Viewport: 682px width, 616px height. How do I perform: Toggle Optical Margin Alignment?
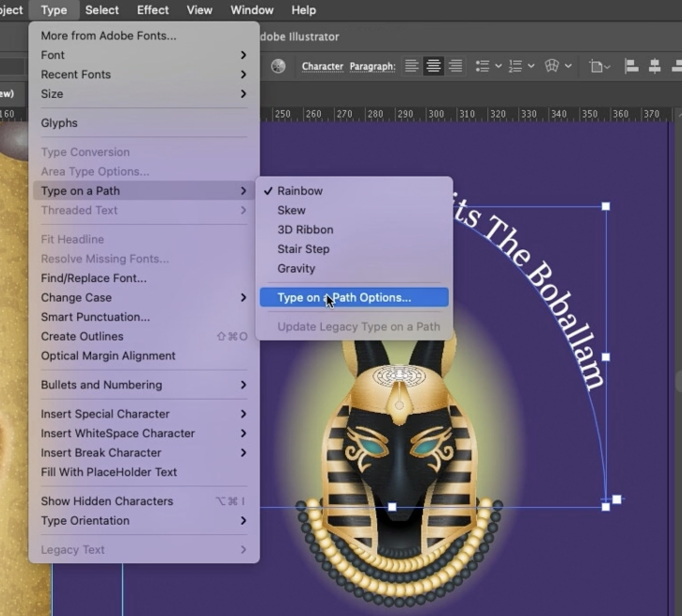click(144, 355)
